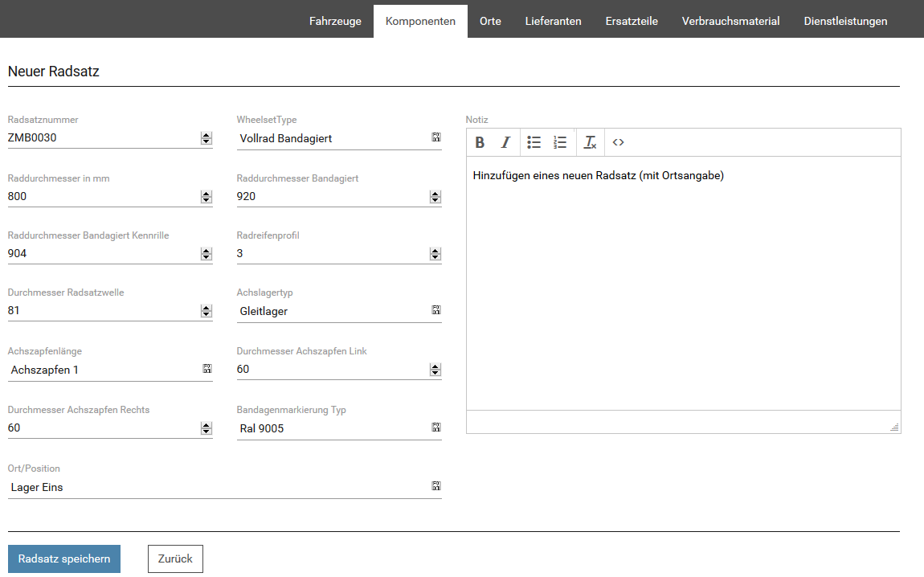Toggle italic formatting in Notiz editor
Image resolution: width=924 pixels, height=577 pixels.
[505, 142]
